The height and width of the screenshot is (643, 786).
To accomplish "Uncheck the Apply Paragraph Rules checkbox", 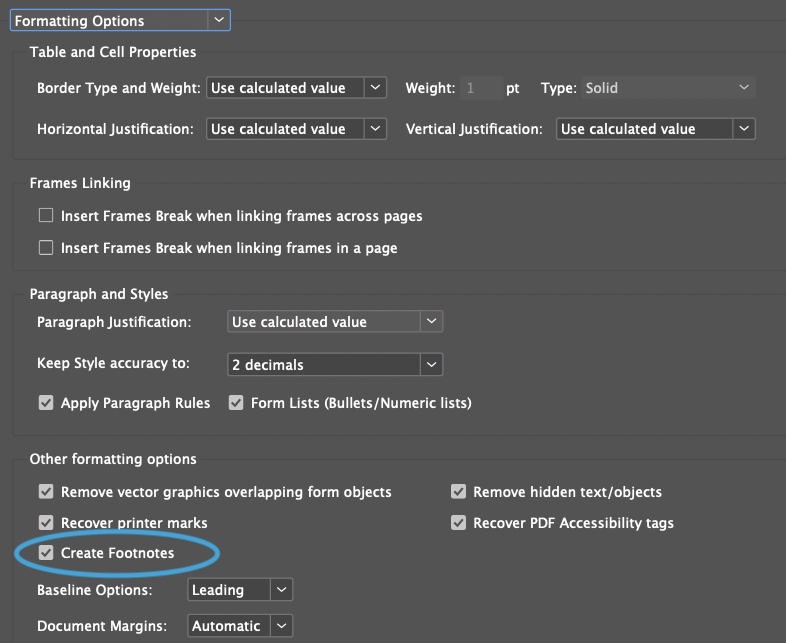I will [46, 403].
